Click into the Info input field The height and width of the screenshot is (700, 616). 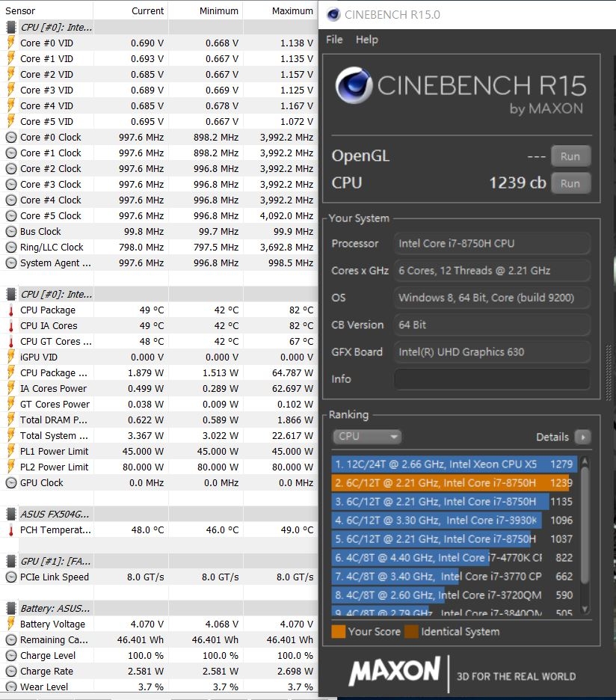point(492,379)
